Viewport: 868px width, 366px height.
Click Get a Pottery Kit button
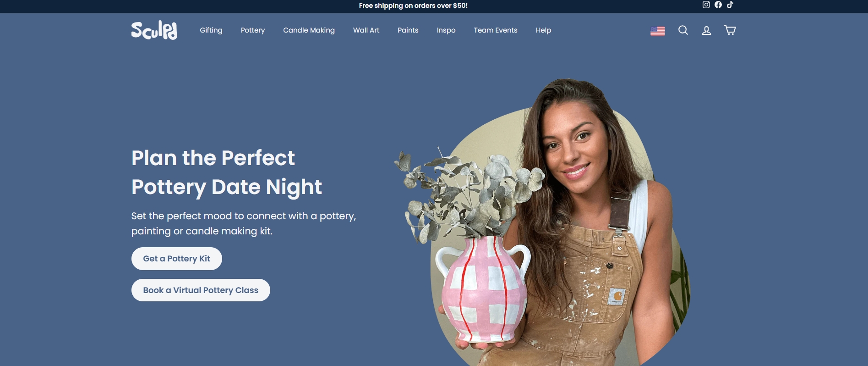point(177,259)
